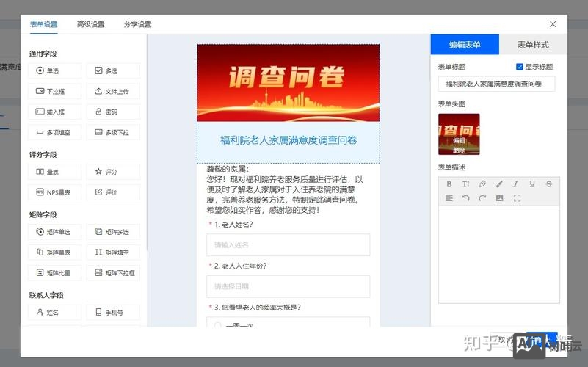Add a 密码 password field
588x367 pixels.
click(113, 112)
